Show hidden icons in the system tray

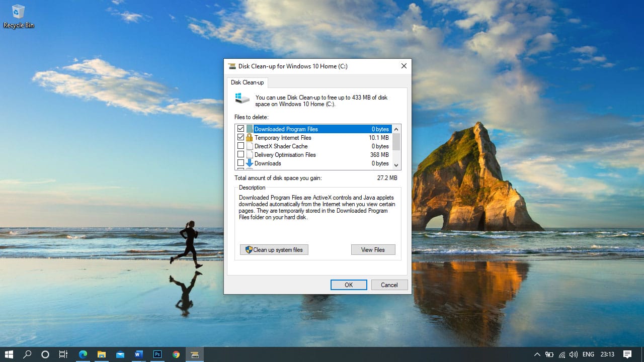[x=537, y=354]
